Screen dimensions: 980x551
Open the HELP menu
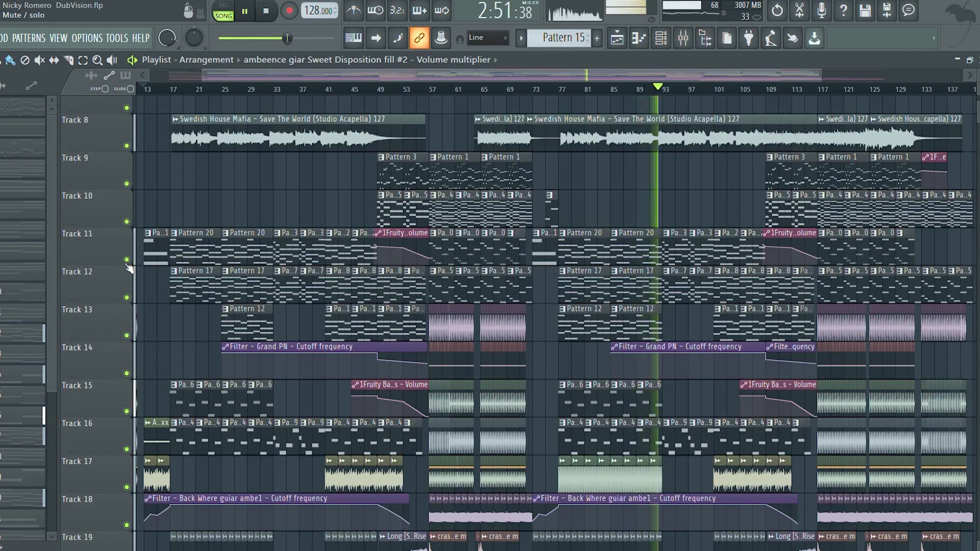[141, 38]
